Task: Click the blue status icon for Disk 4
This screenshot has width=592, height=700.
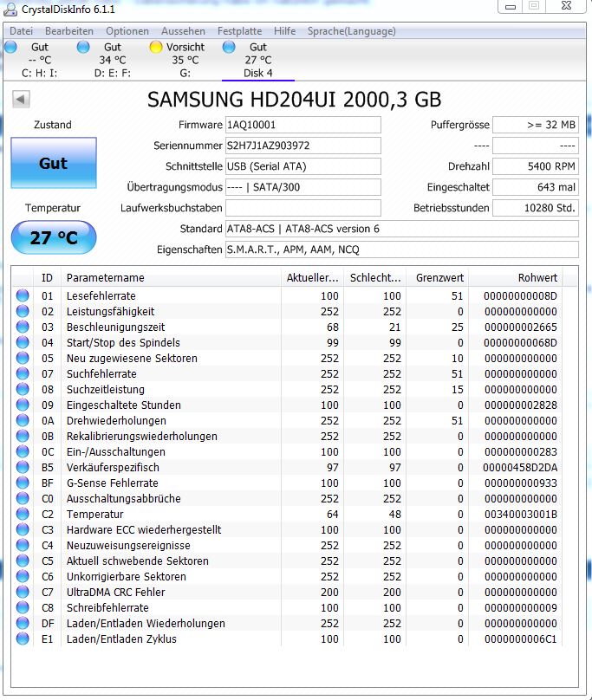Action: [229, 47]
